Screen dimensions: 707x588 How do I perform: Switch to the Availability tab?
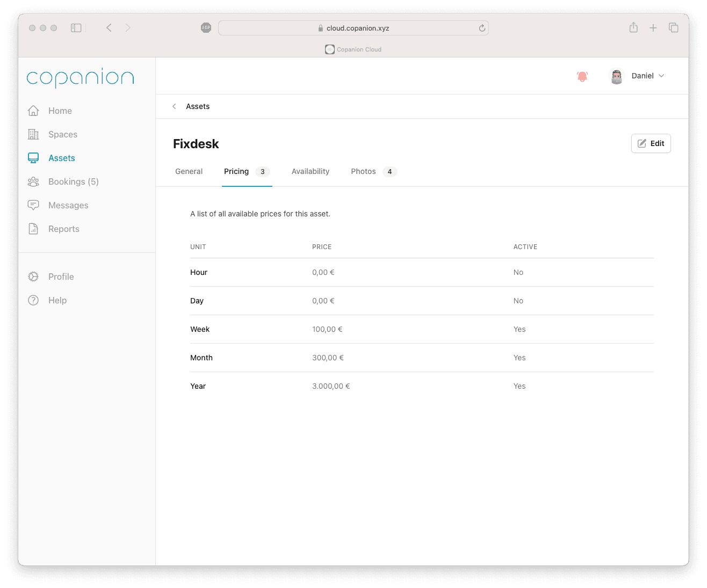[310, 171]
